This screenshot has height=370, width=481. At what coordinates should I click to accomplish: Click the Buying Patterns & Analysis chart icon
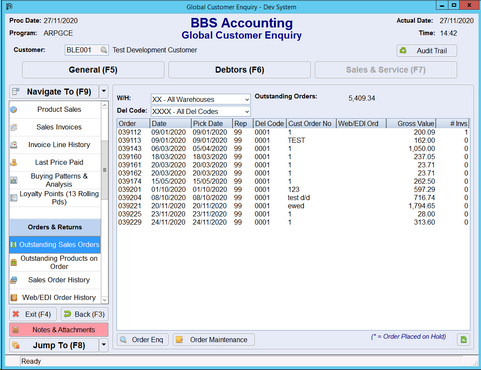(14, 180)
